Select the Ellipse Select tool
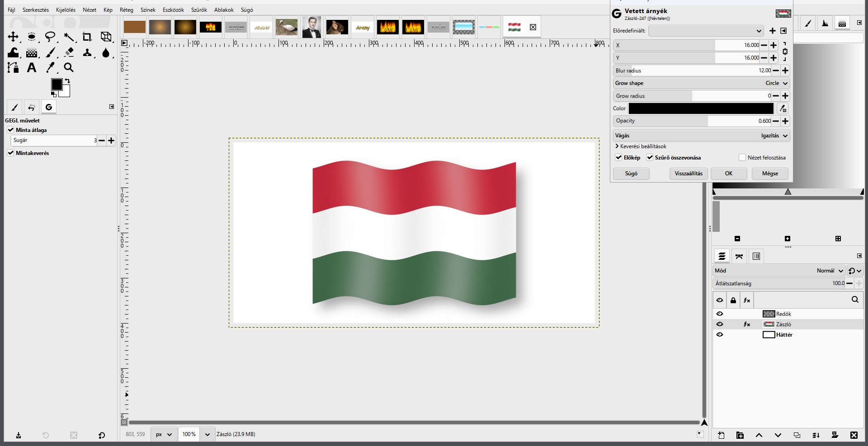This screenshot has width=868, height=446. 32,37
